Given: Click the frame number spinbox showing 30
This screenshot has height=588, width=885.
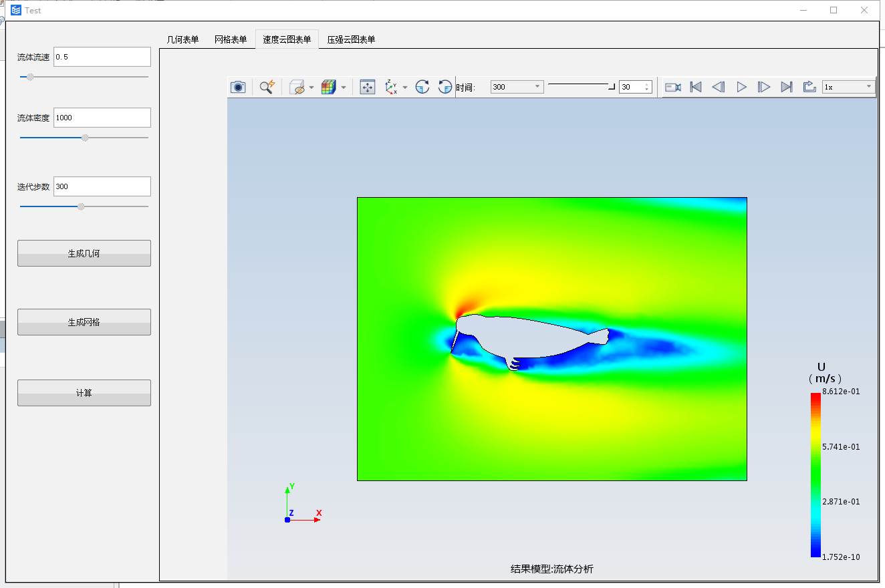Looking at the screenshot, I should (x=636, y=87).
